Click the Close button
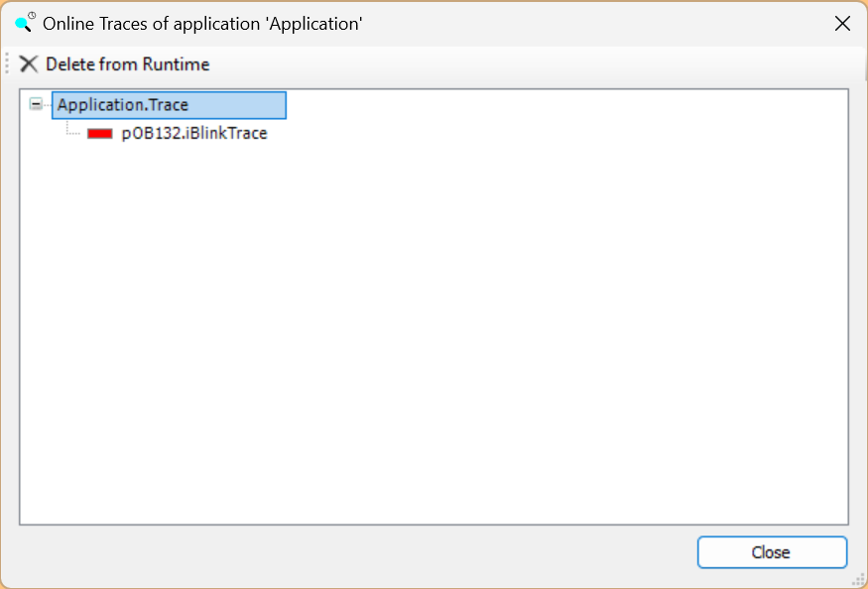The image size is (868, 589). pyautogui.click(x=772, y=552)
